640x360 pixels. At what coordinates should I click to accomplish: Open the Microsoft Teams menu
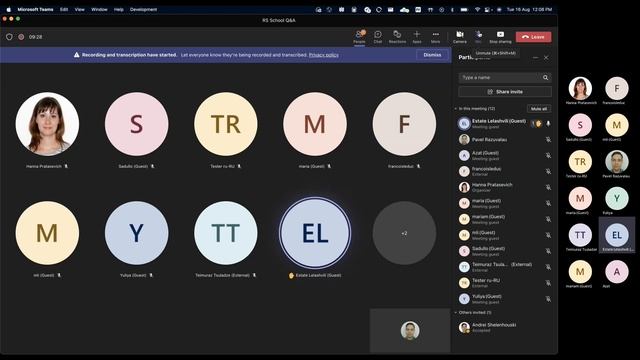click(36, 9)
